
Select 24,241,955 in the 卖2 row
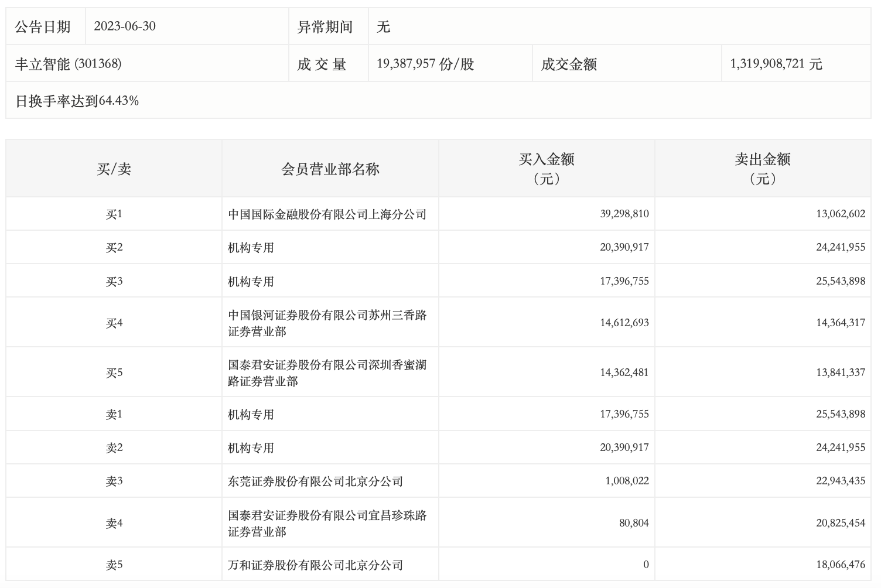841,447
